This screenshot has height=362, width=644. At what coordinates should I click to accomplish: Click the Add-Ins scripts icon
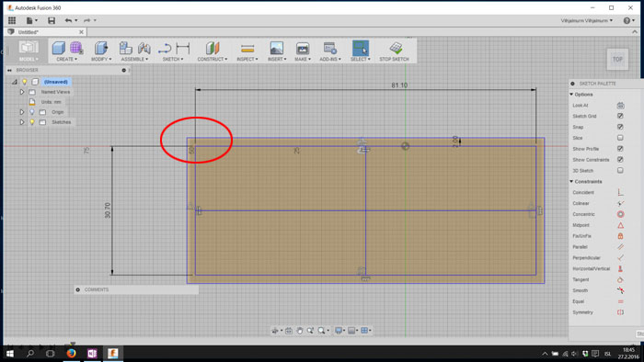tap(330, 48)
